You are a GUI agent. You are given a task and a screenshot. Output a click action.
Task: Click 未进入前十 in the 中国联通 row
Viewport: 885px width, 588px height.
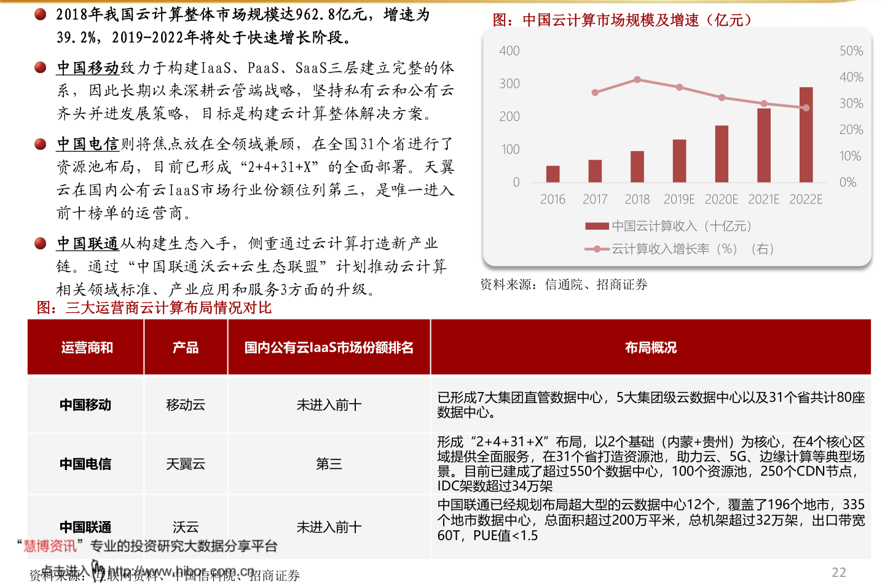pos(329,527)
